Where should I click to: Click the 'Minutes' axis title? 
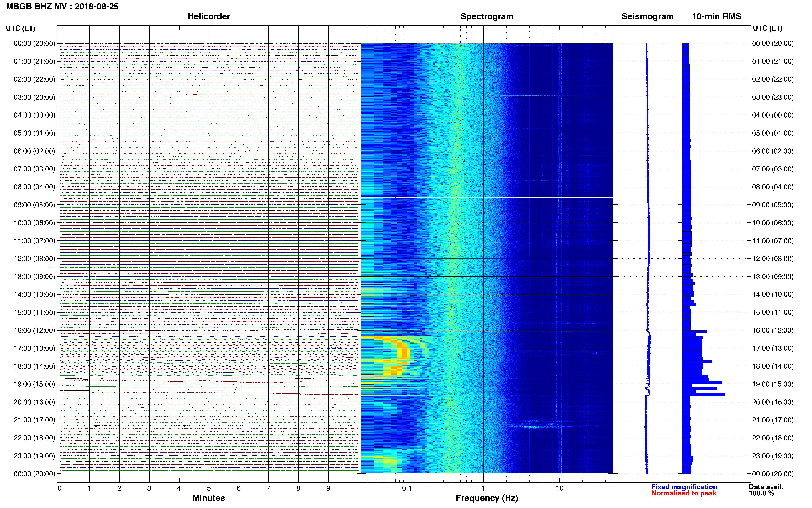coord(208,498)
